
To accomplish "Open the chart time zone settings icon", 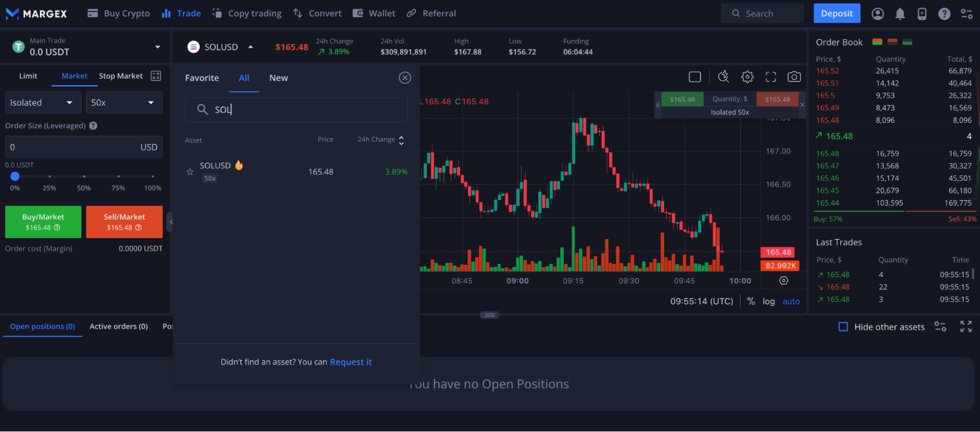I will click(783, 281).
